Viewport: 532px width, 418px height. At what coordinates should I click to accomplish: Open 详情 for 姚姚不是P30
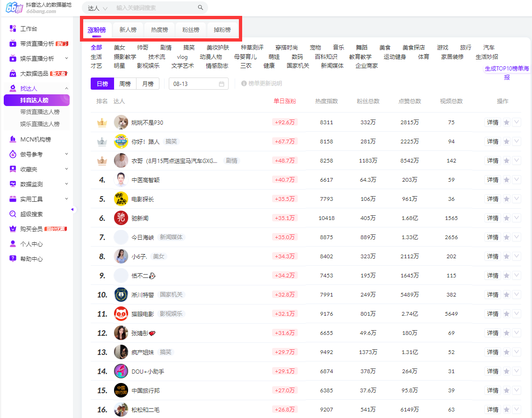point(493,122)
